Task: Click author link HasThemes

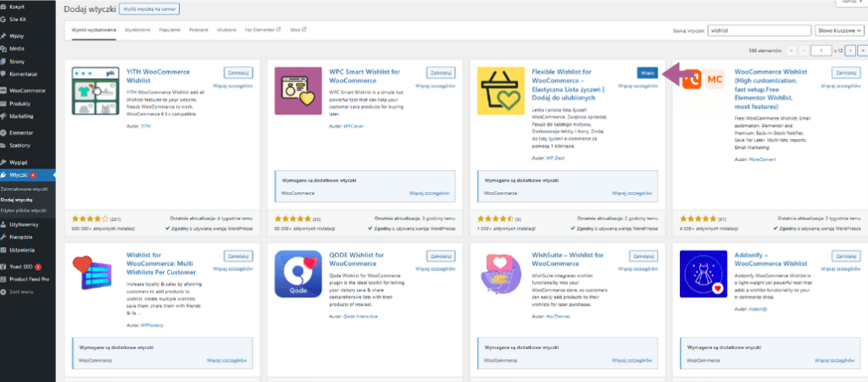Action: pyautogui.click(x=558, y=316)
